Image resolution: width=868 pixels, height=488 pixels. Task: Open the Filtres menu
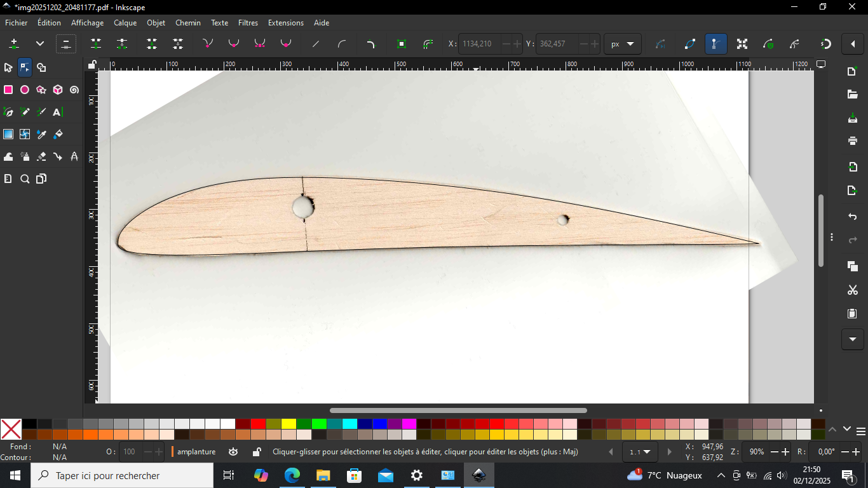pos(248,23)
